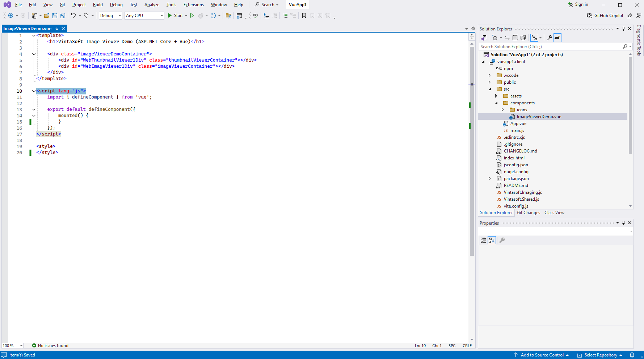Collapse the script block on line 10
This screenshot has height=359, width=644.
tap(34, 91)
